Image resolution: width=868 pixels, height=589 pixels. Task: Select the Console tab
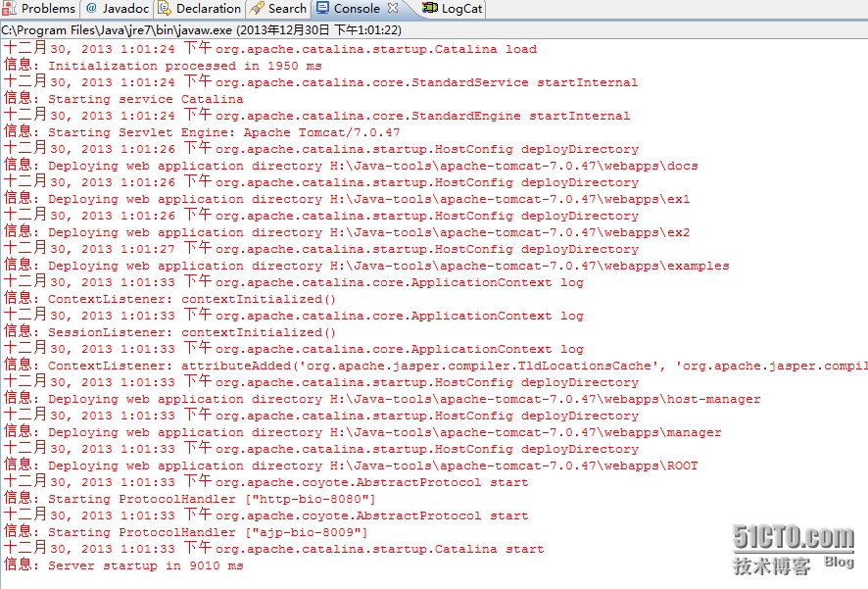[357, 8]
